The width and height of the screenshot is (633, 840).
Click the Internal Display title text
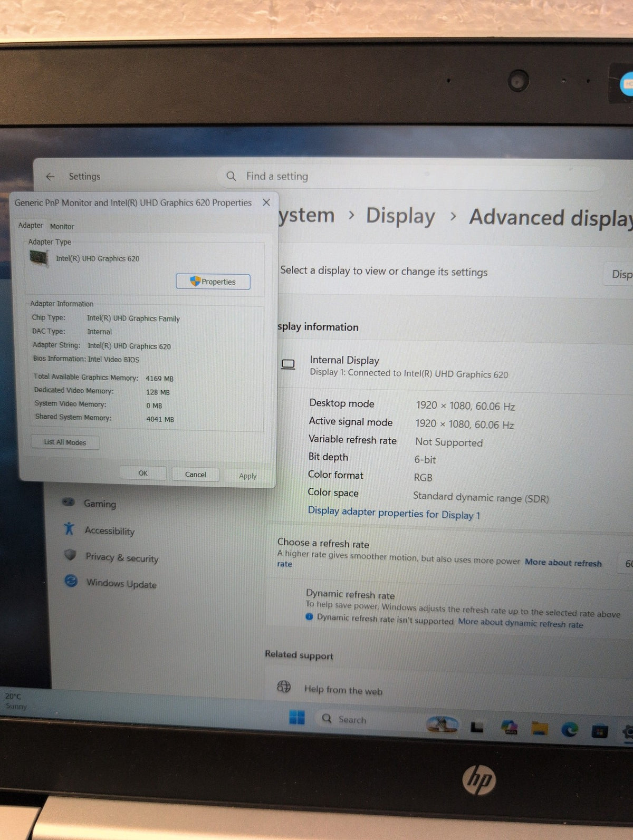(344, 360)
